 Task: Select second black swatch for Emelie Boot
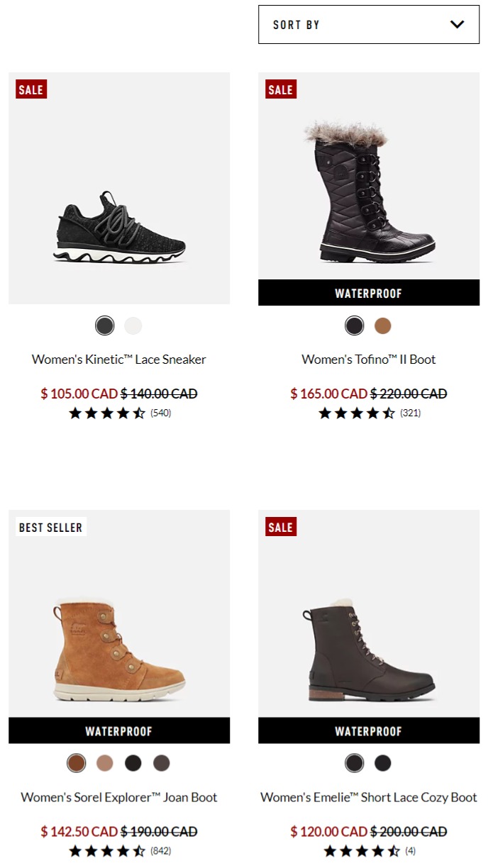click(x=383, y=763)
